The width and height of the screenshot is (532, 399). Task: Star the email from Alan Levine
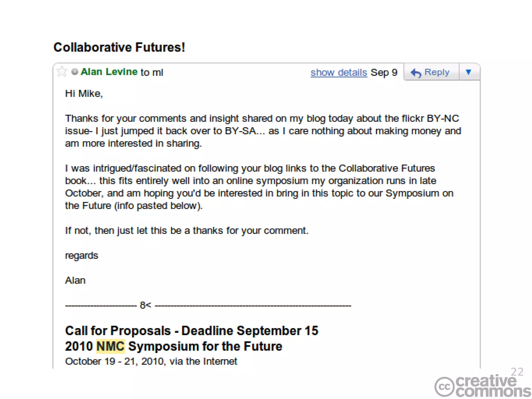point(62,71)
